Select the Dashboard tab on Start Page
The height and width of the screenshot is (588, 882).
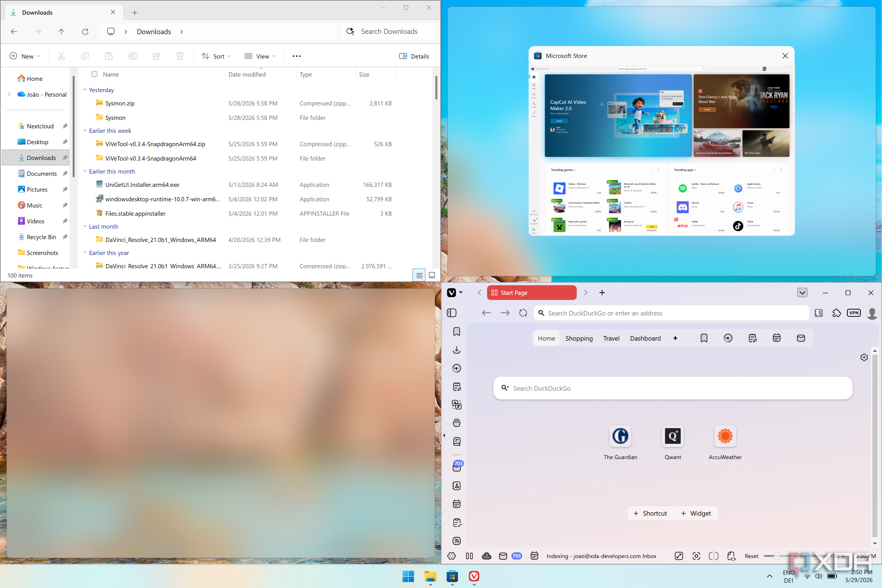point(645,338)
